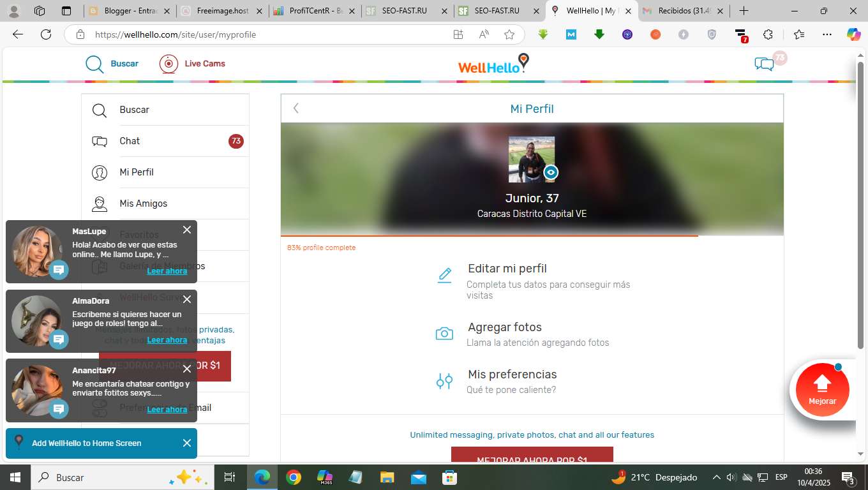Select Mis Amigos in the sidebar menu

165,204
